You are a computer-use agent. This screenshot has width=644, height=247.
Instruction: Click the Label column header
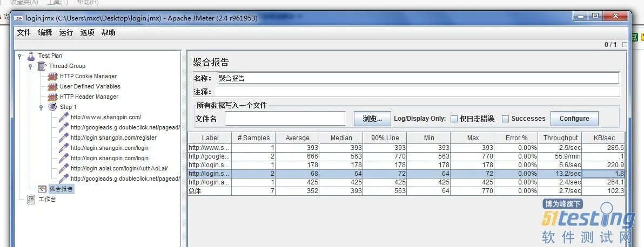click(210, 138)
